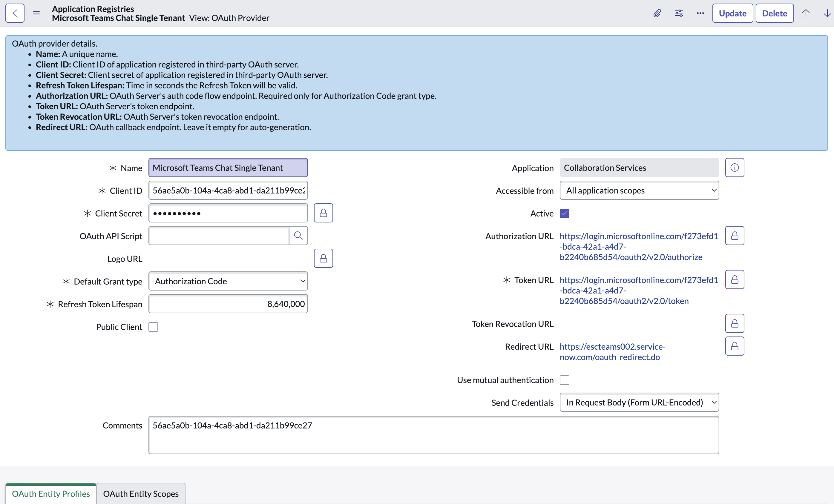This screenshot has height=504, width=834.
Task: Go to next record down arrow
Action: click(x=827, y=13)
